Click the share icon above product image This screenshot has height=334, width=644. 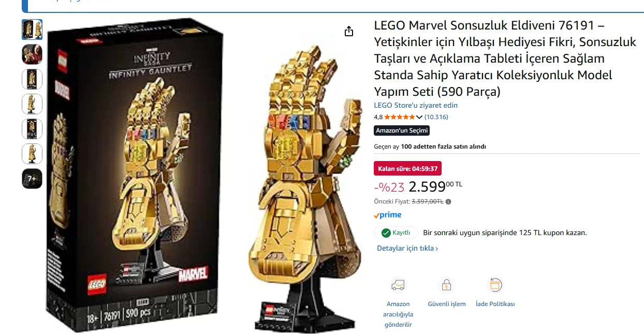pos(349,32)
